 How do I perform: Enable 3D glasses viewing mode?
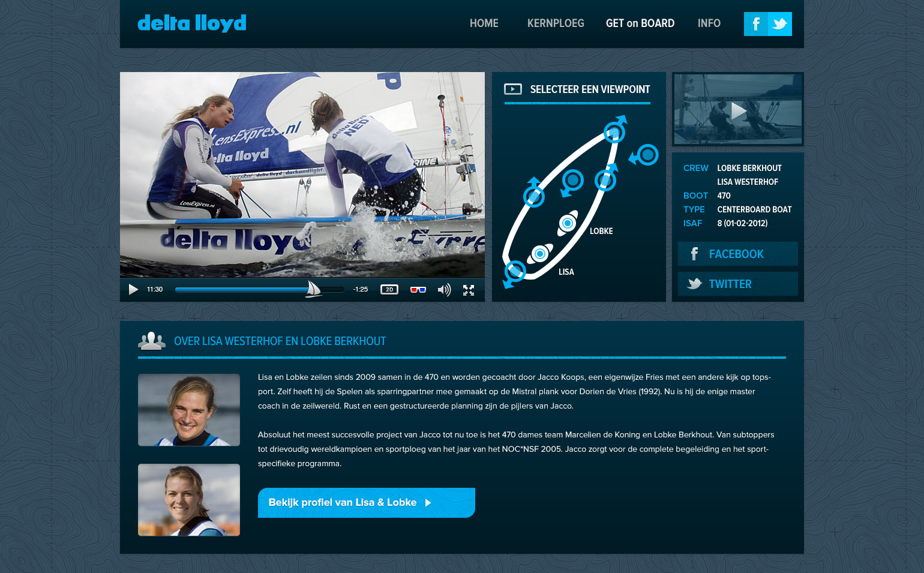click(x=418, y=290)
